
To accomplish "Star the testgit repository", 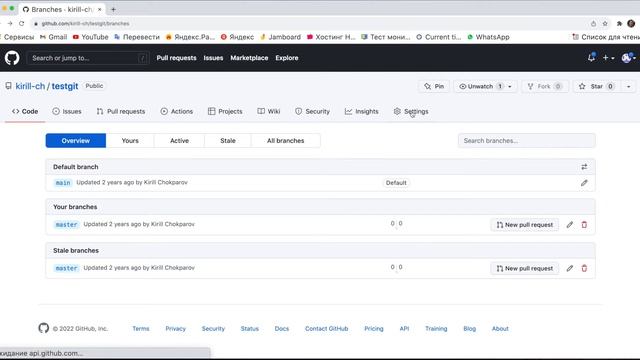I will [x=596, y=86].
